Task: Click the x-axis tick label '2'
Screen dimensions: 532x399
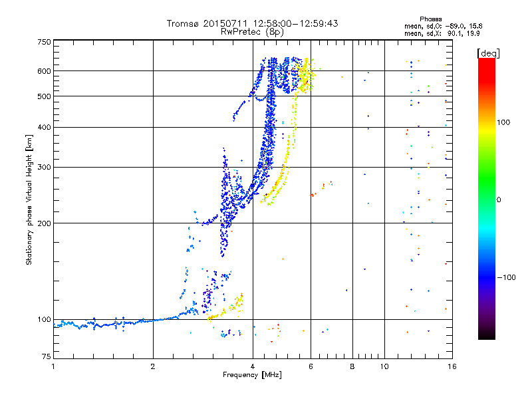Action: (153, 366)
